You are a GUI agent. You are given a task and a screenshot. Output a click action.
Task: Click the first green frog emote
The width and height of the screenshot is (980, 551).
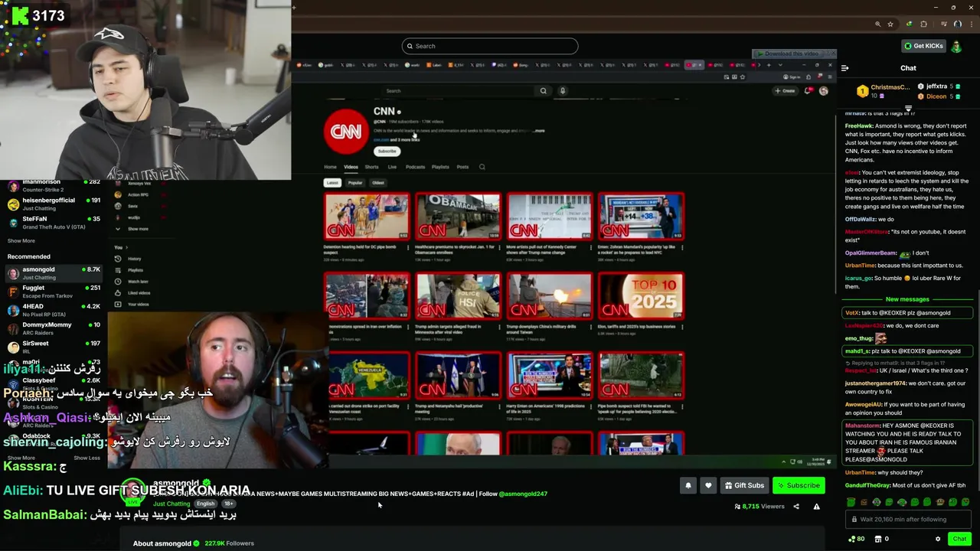tap(851, 502)
